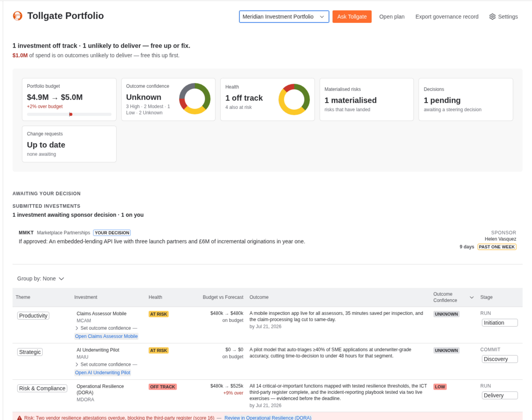Click the Outcome Confidence sort chevron
Screen dimensions: 532x420
pyautogui.click(x=472, y=297)
